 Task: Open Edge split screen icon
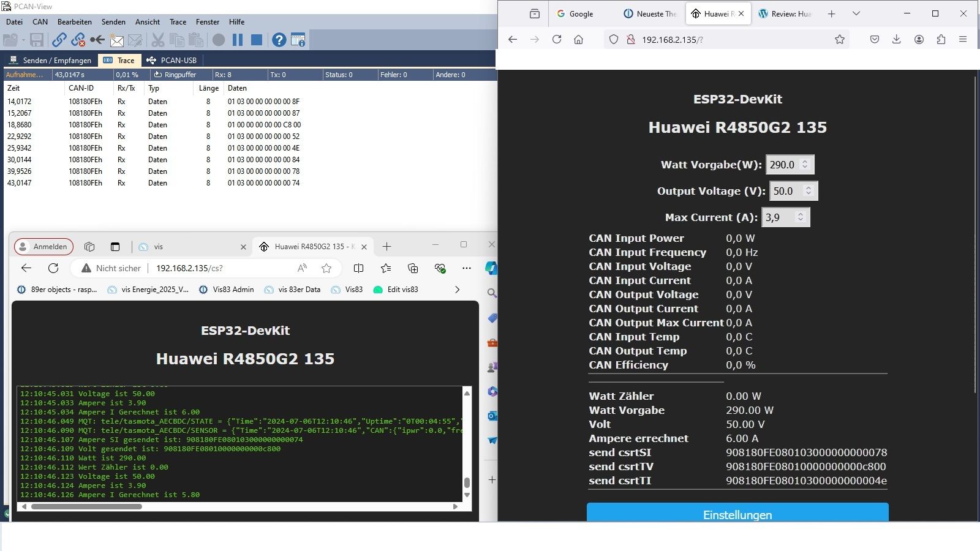pyautogui.click(x=359, y=268)
